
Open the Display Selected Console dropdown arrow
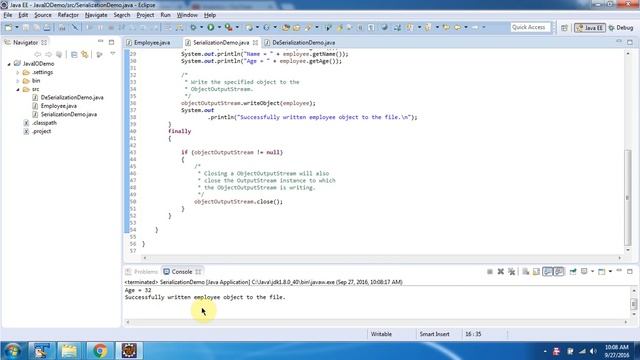(x=592, y=272)
